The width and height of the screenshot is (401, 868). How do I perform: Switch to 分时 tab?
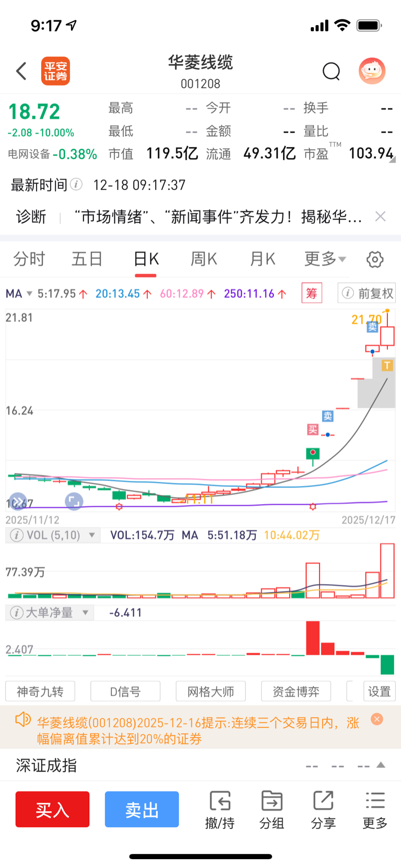click(29, 259)
